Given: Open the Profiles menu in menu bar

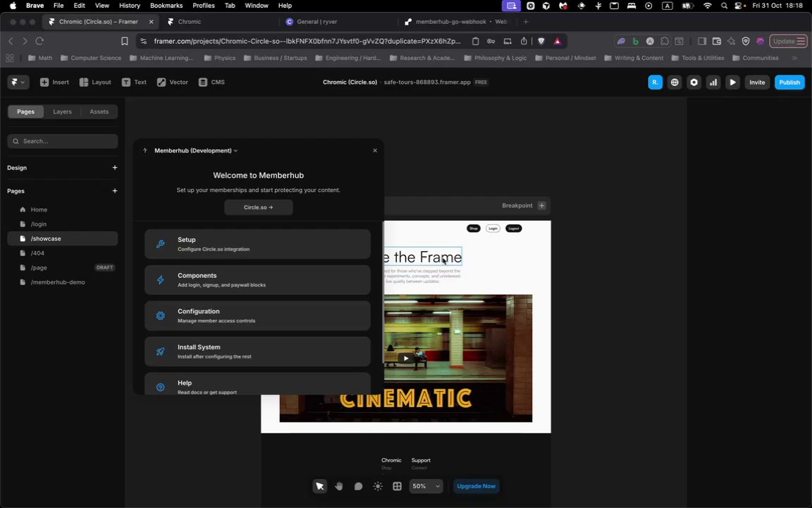Looking at the screenshot, I should click(x=204, y=6).
